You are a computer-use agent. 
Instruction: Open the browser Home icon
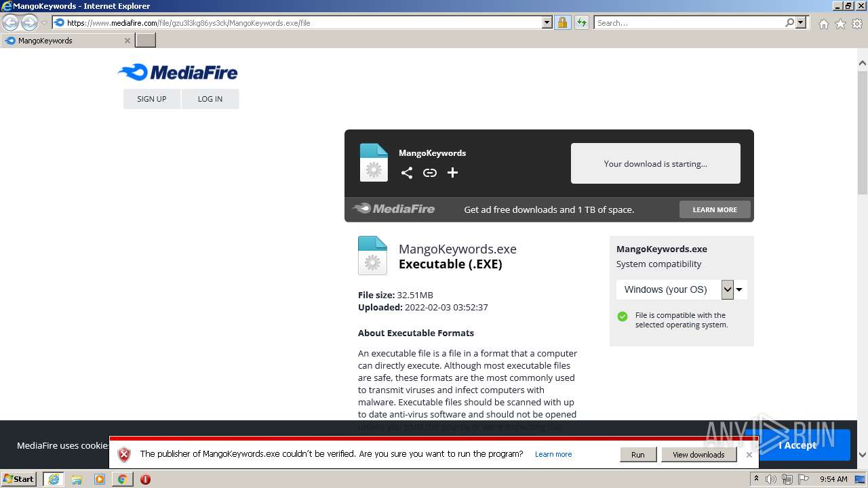click(x=823, y=24)
